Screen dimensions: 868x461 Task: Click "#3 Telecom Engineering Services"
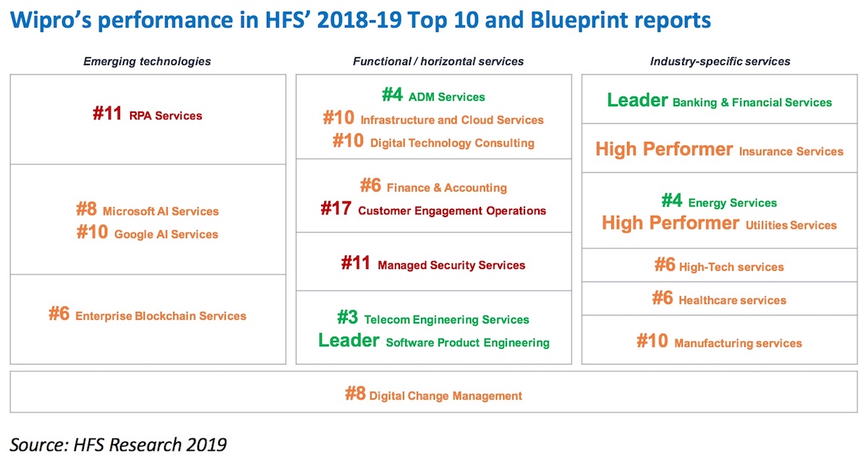[x=433, y=318]
